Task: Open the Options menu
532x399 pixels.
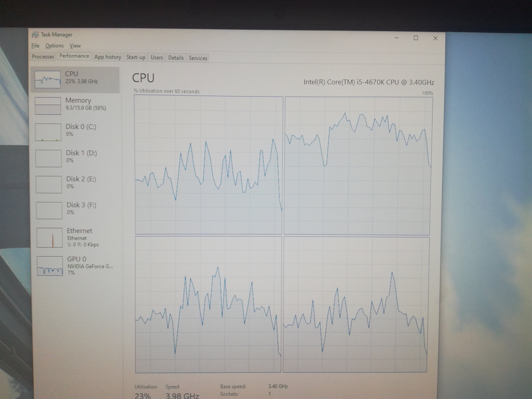Action: pos(54,46)
